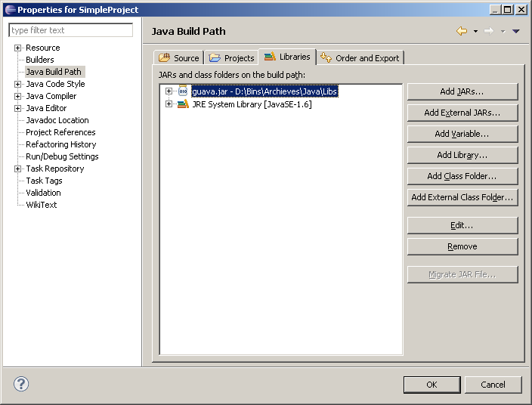Click the back navigation arrow icon
This screenshot has height=405, width=532.
(462, 31)
